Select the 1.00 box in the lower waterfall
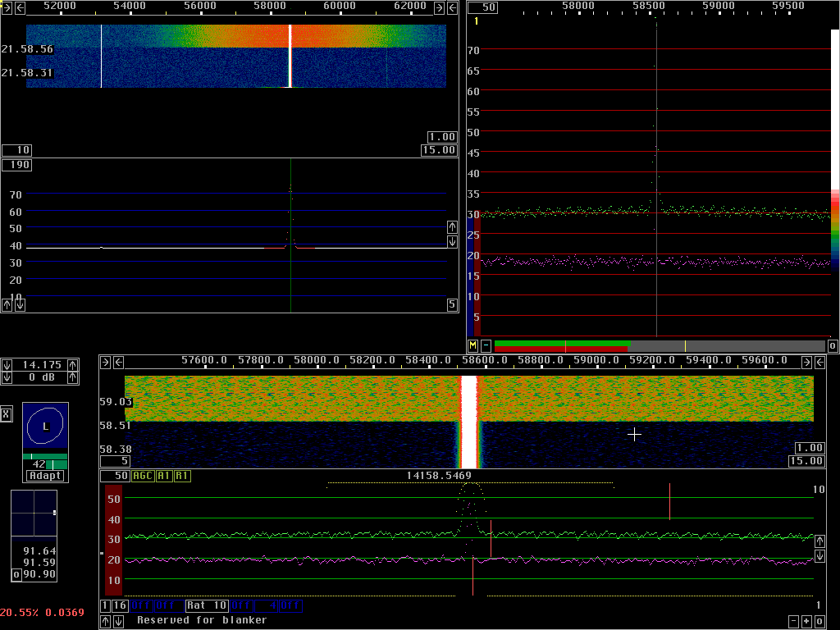This screenshot has height=630, width=840. pyautogui.click(x=808, y=448)
